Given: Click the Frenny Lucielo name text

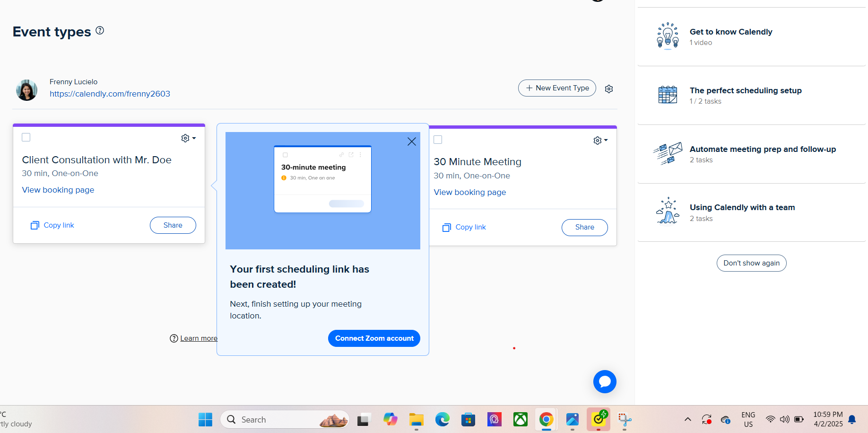Looking at the screenshot, I should click(73, 82).
